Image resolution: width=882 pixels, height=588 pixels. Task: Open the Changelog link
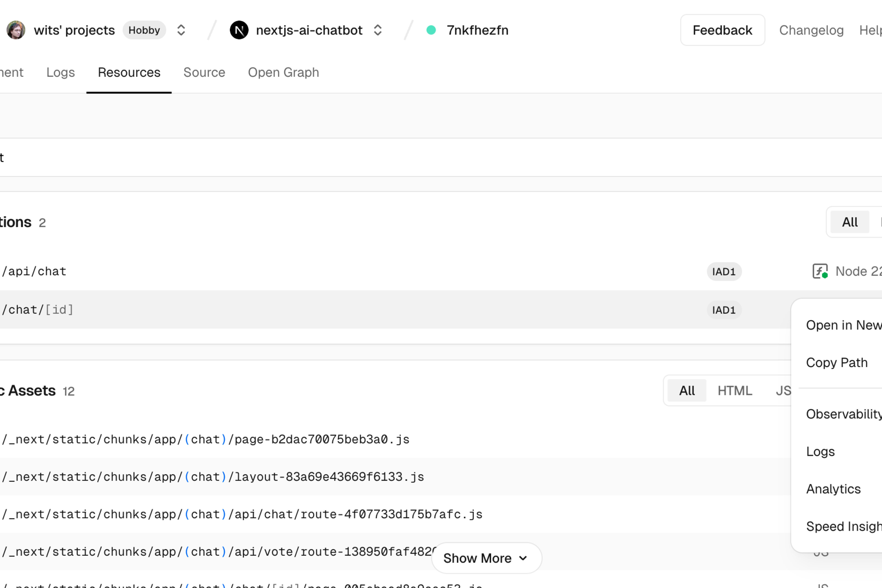(x=811, y=30)
